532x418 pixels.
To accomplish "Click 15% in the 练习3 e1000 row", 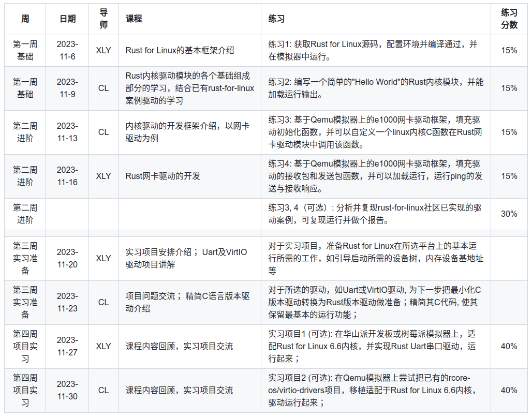I will coord(509,132).
